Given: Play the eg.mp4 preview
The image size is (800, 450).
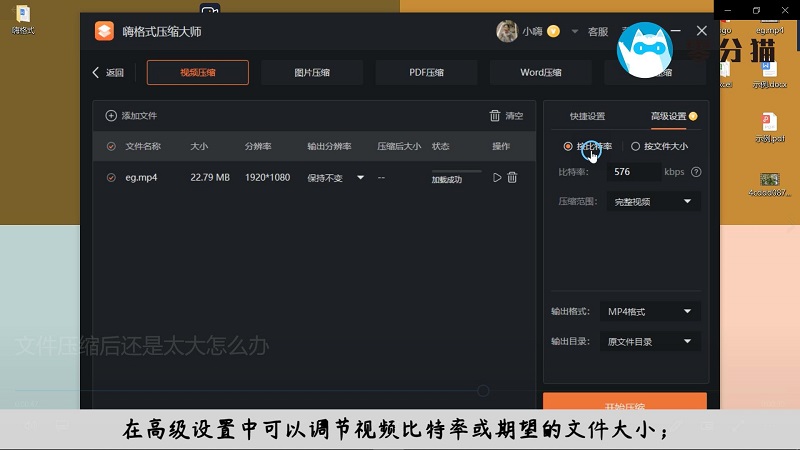Looking at the screenshot, I should (497, 177).
